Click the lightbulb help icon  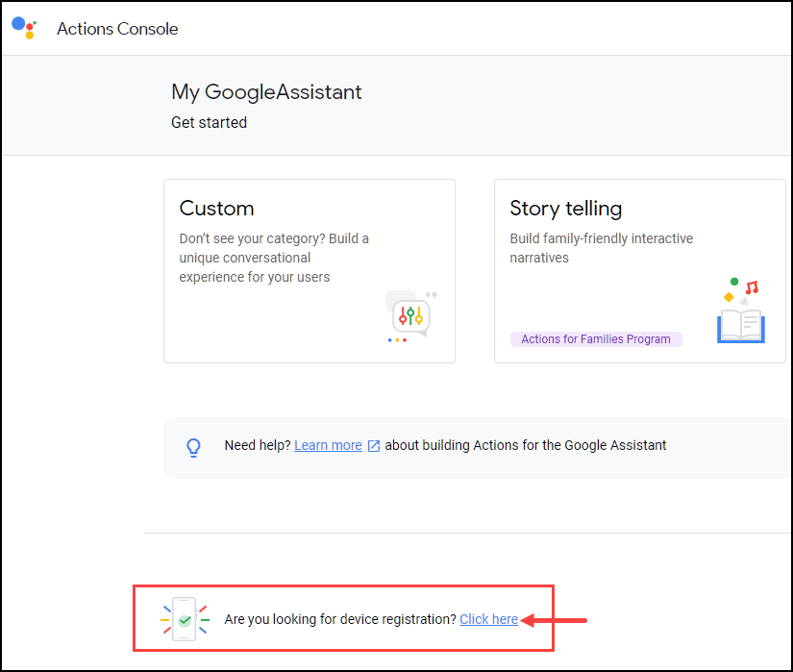194,447
